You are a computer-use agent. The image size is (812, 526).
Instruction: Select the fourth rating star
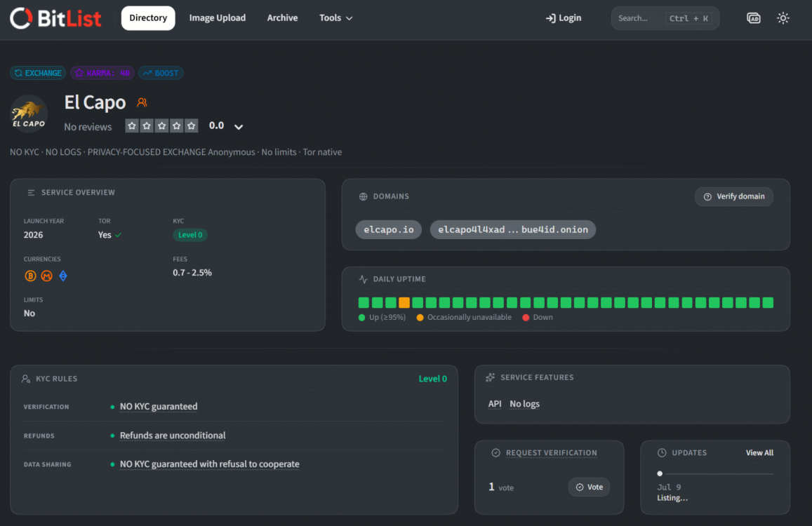pos(177,126)
